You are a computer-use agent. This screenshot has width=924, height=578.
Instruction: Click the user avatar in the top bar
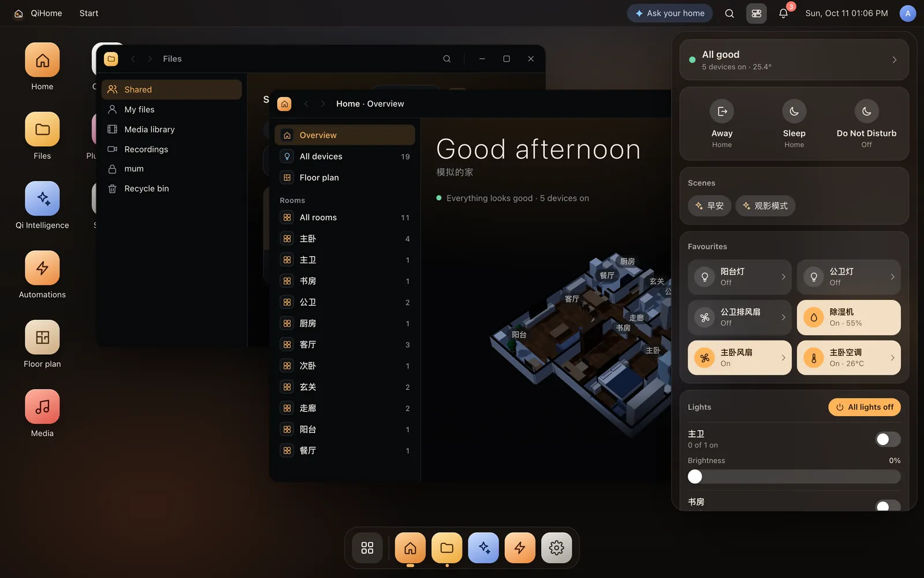pos(908,13)
